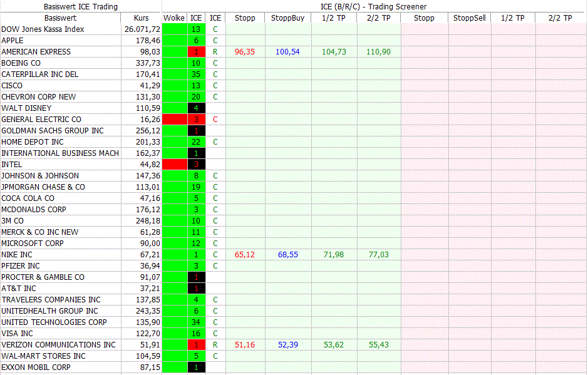The height and width of the screenshot is (375, 588).
Task: Click COCA COLA CO name
Action: click(28, 198)
